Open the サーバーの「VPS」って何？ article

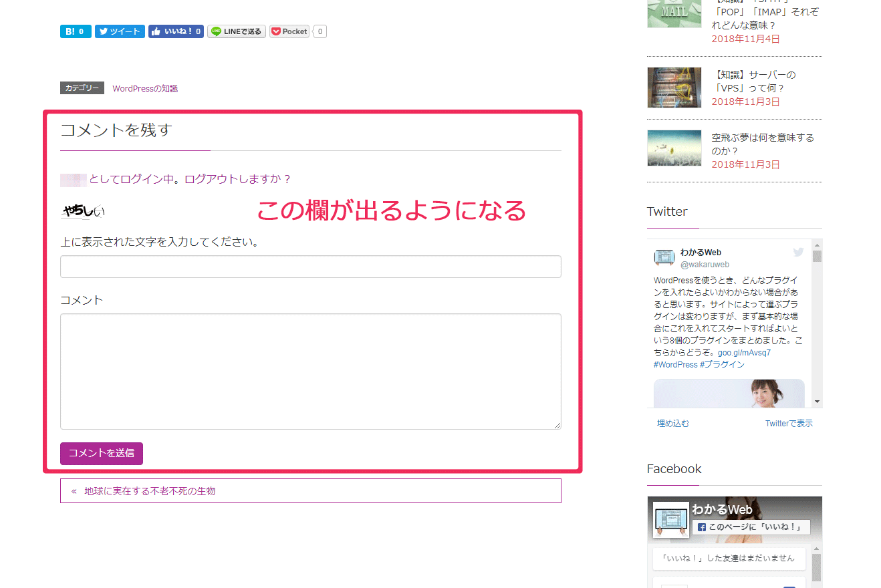(x=753, y=81)
